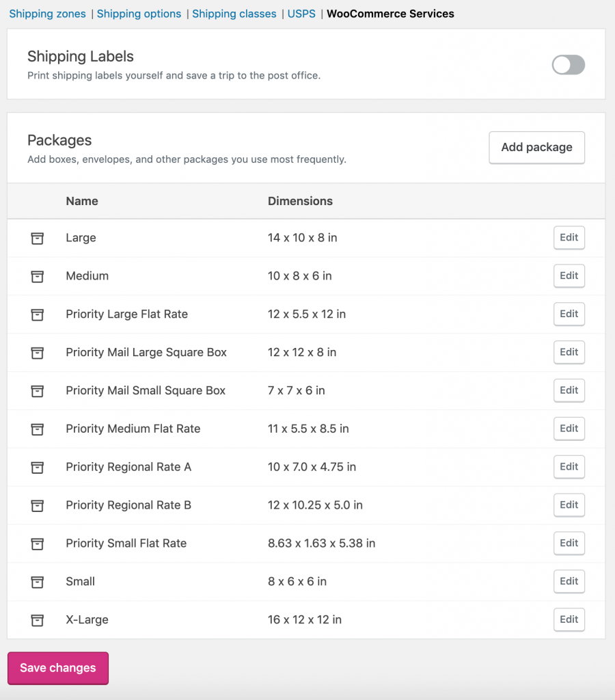Enable the Shipping Labels toggle
The width and height of the screenshot is (615, 700).
pyautogui.click(x=568, y=65)
